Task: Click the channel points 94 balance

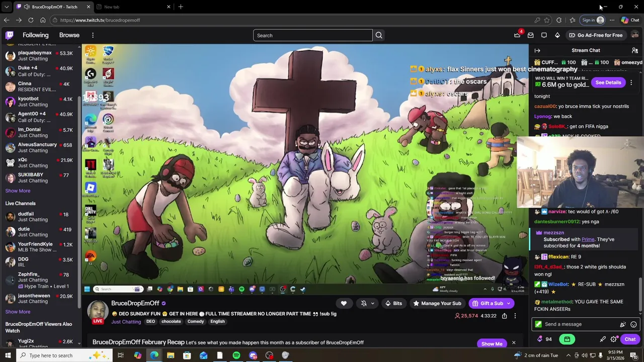Action: click(x=544, y=339)
